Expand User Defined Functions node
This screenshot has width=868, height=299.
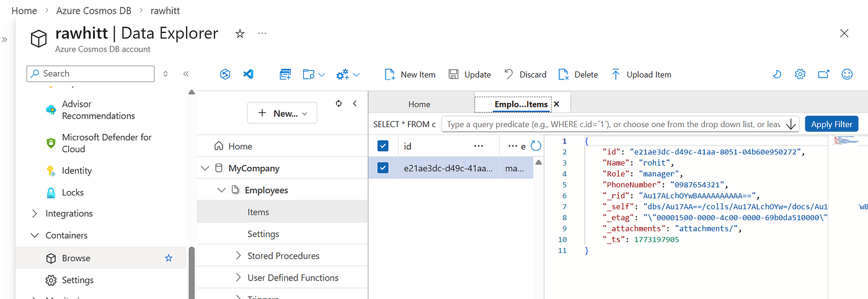tap(238, 277)
